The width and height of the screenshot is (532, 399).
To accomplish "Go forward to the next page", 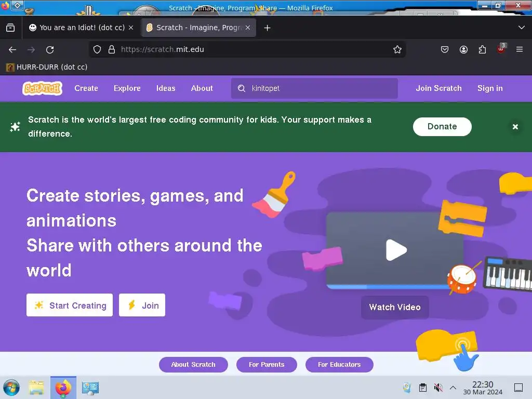I will (x=31, y=49).
